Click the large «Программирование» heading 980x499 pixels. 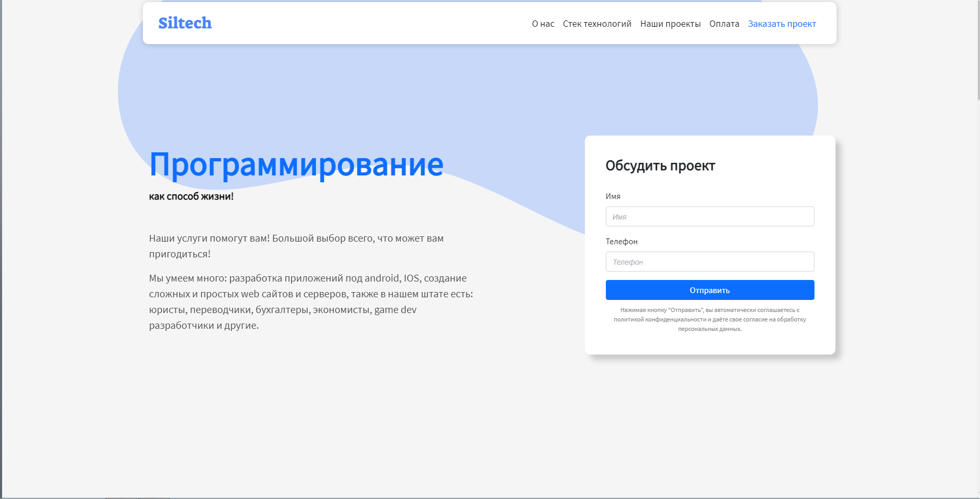coord(296,164)
